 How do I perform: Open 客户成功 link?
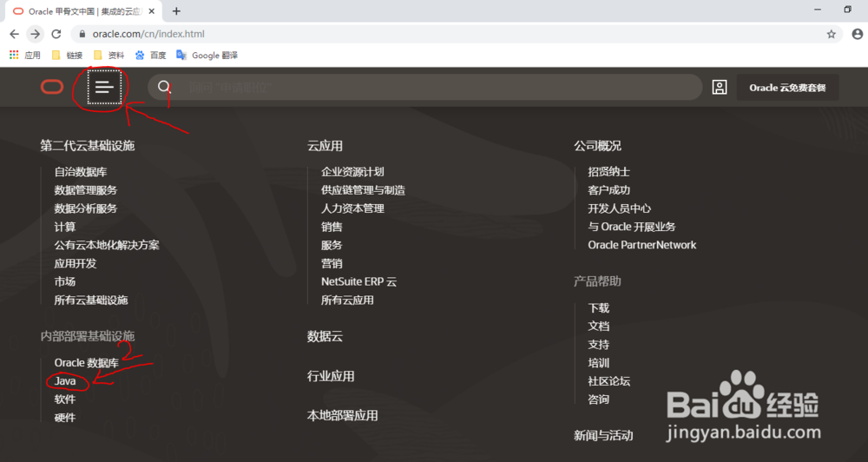(608, 190)
